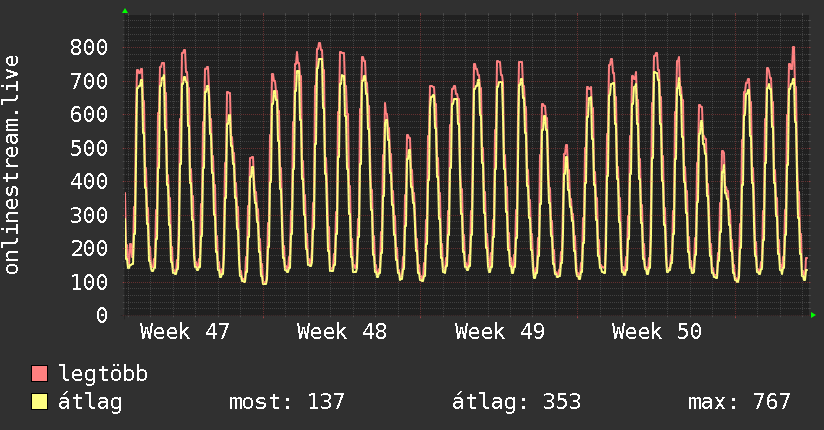The image size is (824, 430).
Task: Click the "átlag: 353" statistic
Action: [x=516, y=402]
